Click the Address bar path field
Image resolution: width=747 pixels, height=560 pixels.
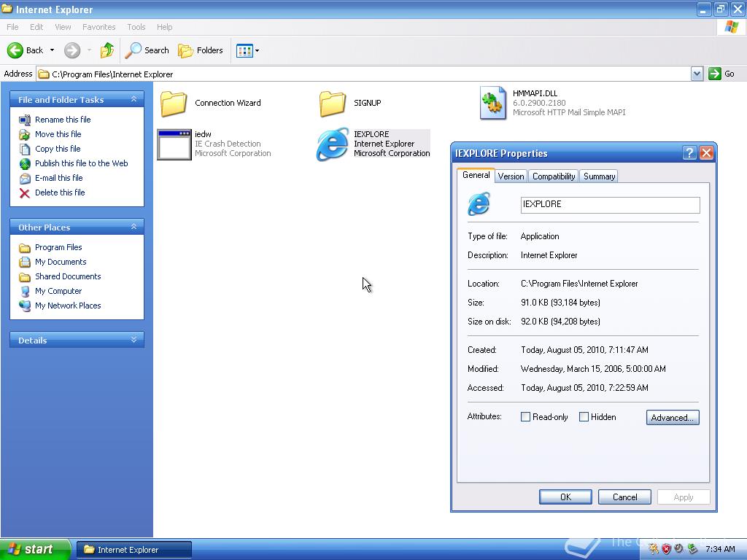pos(365,74)
